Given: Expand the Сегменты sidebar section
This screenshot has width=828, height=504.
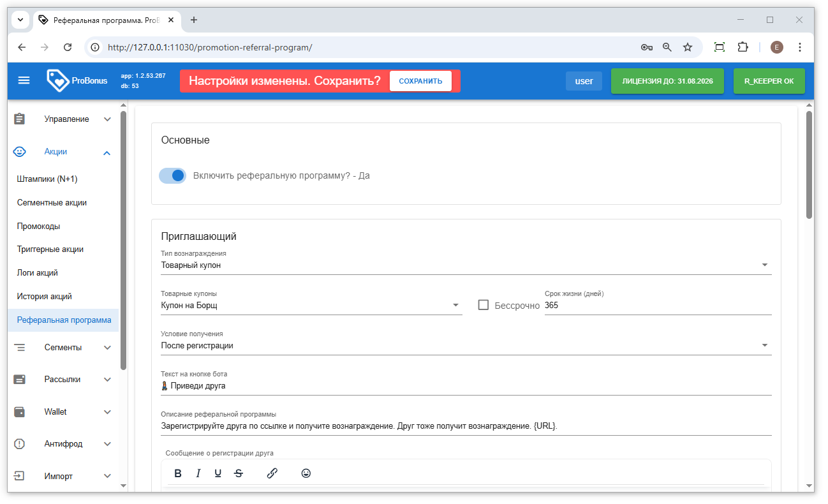Looking at the screenshot, I should [x=63, y=348].
